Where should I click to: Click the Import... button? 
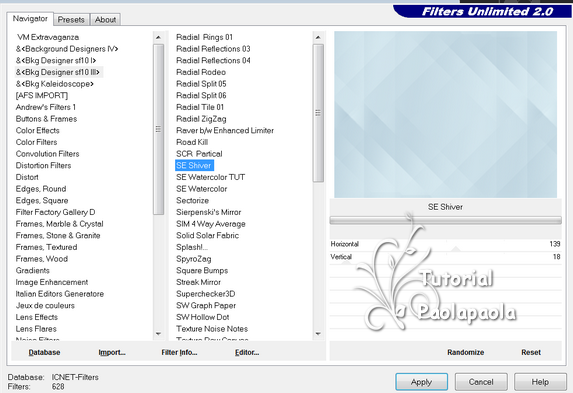coord(112,352)
